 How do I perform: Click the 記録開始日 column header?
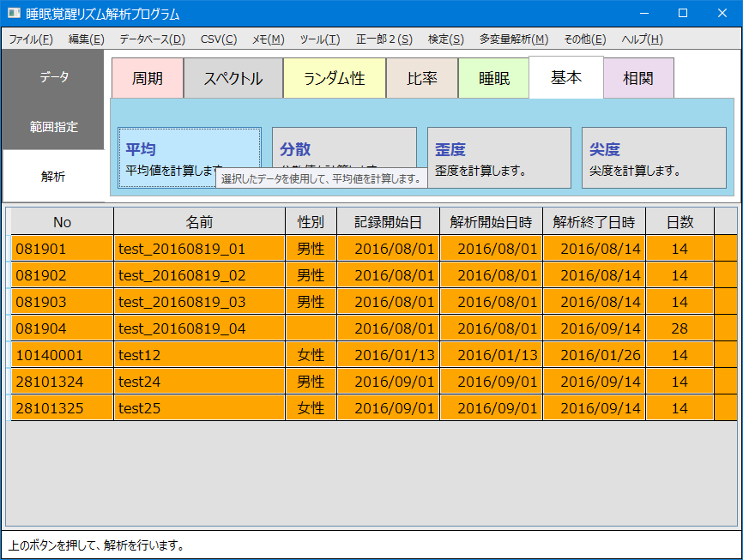[x=388, y=222]
